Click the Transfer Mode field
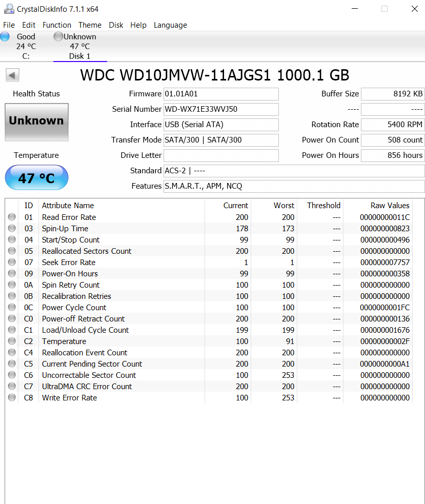This screenshot has width=425, height=504. click(x=221, y=140)
